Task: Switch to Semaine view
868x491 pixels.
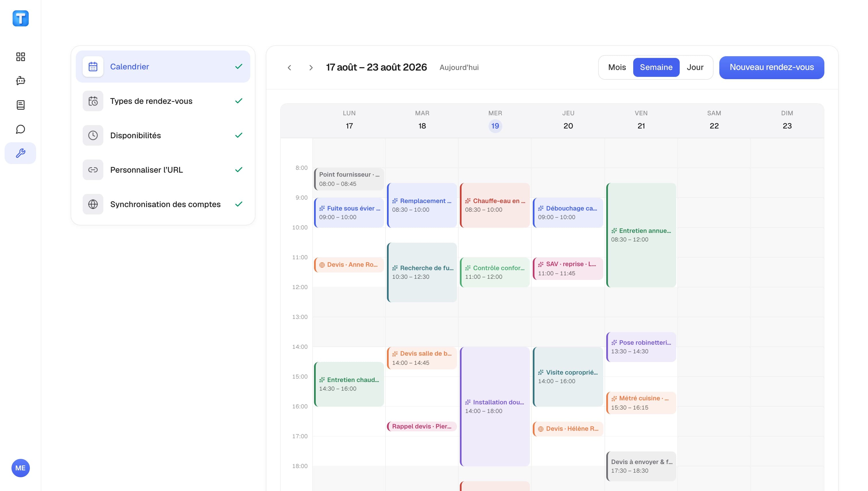Action: coord(656,67)
